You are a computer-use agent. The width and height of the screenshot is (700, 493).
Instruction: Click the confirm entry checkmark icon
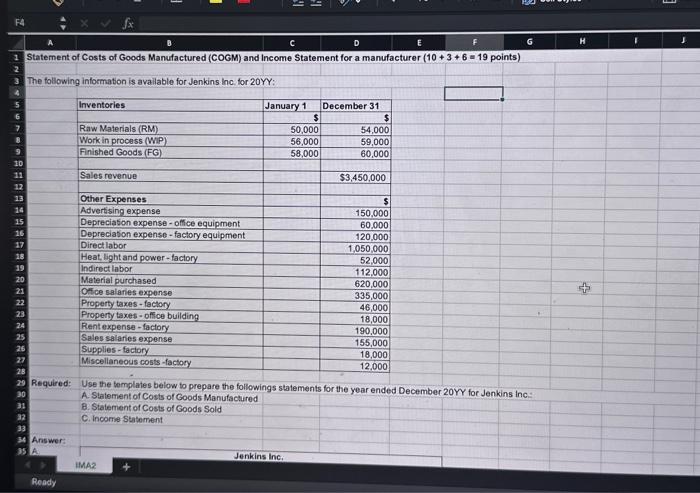106,23
